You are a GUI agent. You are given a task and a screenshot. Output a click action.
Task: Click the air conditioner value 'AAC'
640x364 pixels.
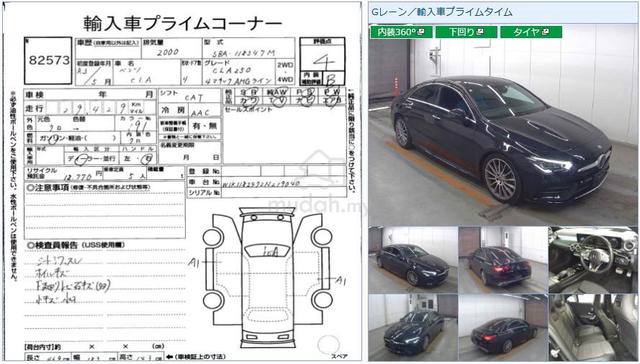200,112
